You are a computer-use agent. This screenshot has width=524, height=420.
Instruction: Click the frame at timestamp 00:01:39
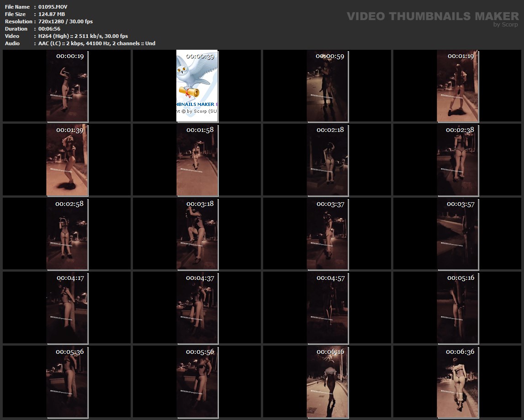coord(67,160)
